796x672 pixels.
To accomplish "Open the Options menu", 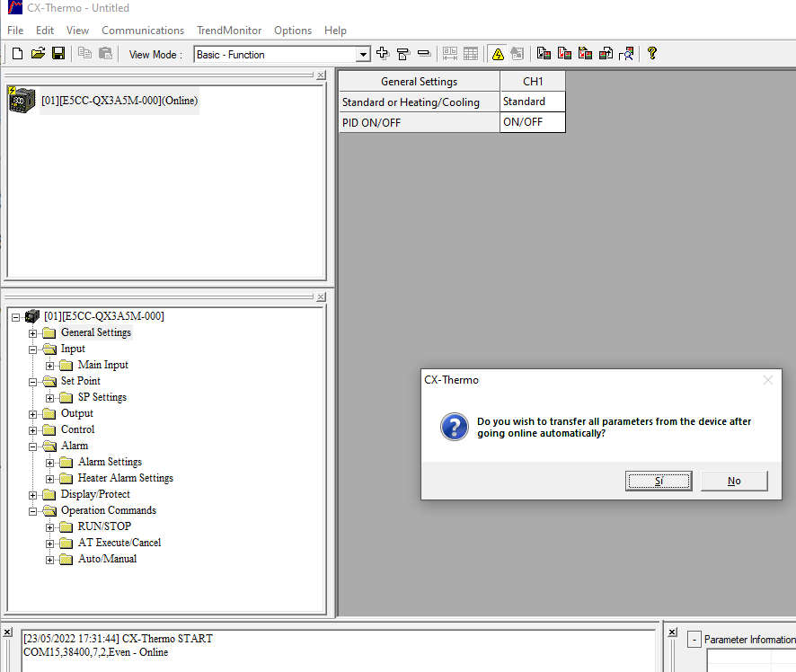I will [x=292, y=31].
